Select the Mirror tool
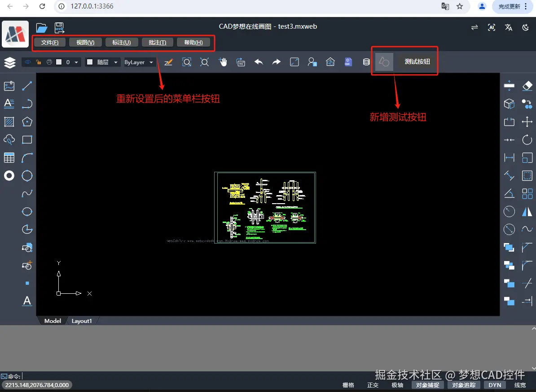 [x=527, y=212]
